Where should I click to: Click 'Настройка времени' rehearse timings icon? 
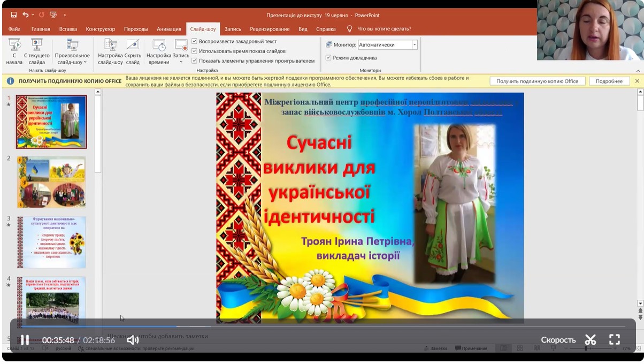[159, 51]
